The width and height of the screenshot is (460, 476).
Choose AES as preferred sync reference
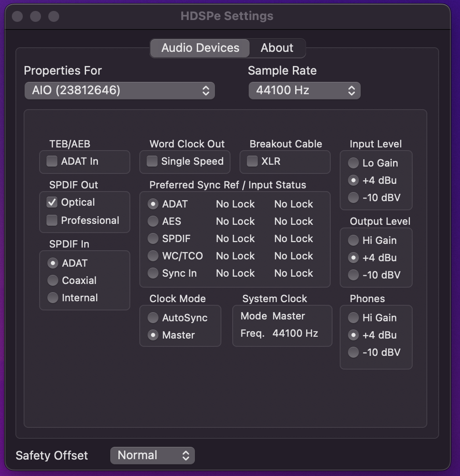point(153,221)
